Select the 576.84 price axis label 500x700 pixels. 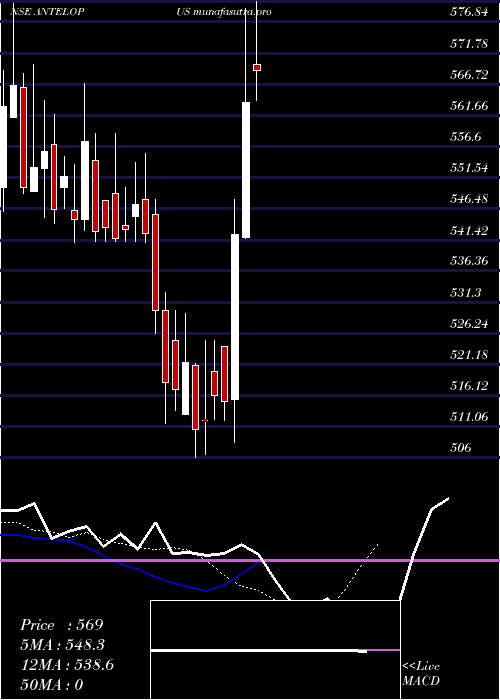coord(469,12)
